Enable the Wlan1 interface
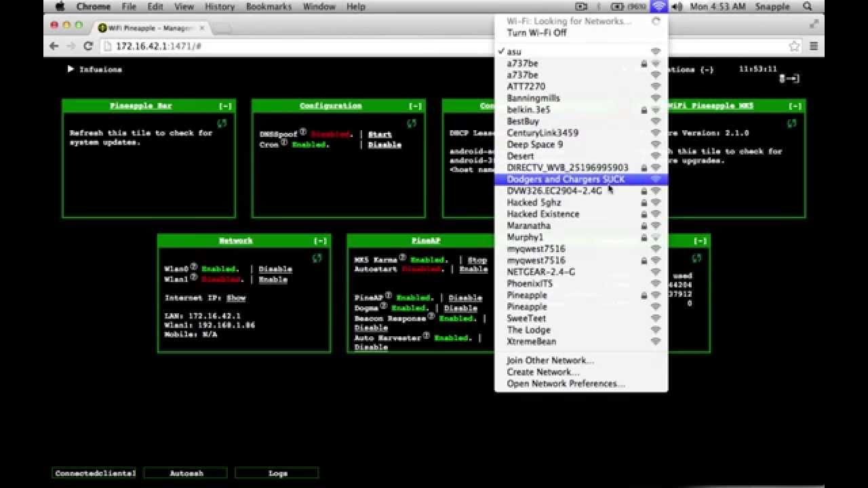The width and height of the screenshot is (868, 488). click(x=273, y=280)
